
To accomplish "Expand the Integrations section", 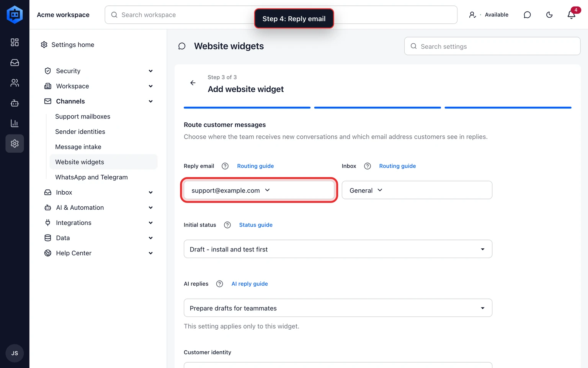I will (99, 223).
